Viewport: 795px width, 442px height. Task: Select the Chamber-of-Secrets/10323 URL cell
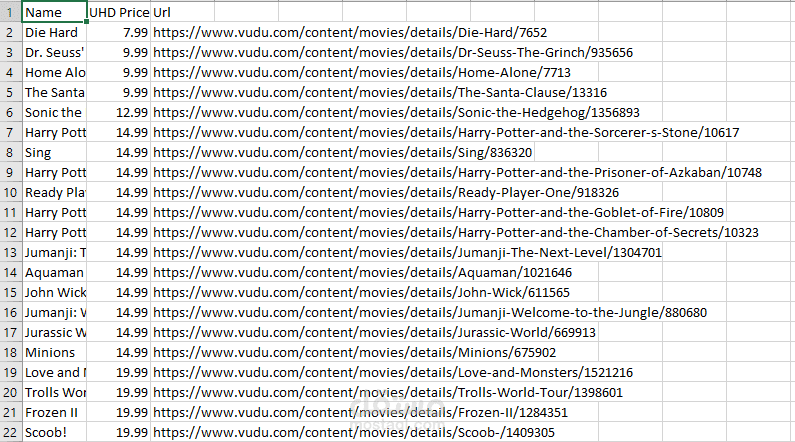click(x=455, y=233)
